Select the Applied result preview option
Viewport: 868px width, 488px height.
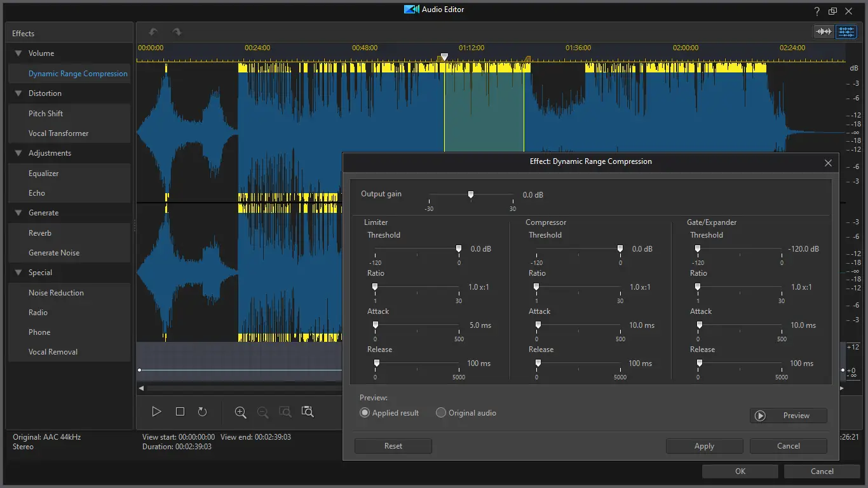click(x=365, y=413)
